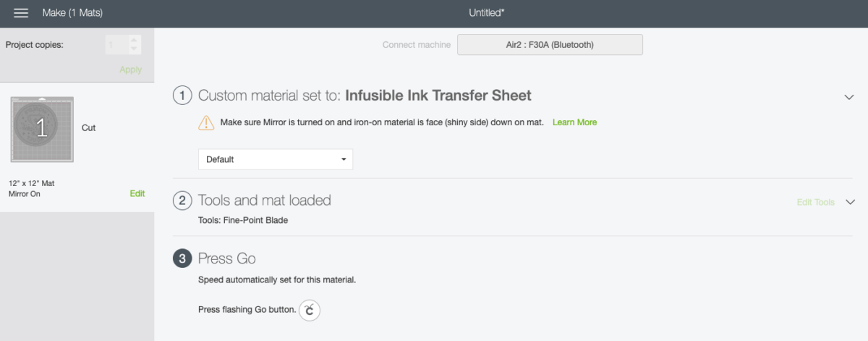Select the step 2 circle number
868x341 pixels.
pyautogui.click(x=182, y=201)
